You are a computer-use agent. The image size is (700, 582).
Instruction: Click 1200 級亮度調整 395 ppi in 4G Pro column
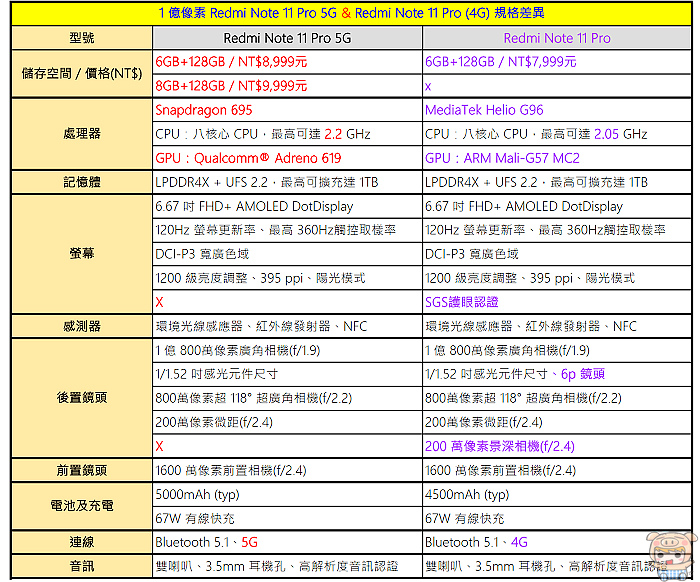[557, 278]
